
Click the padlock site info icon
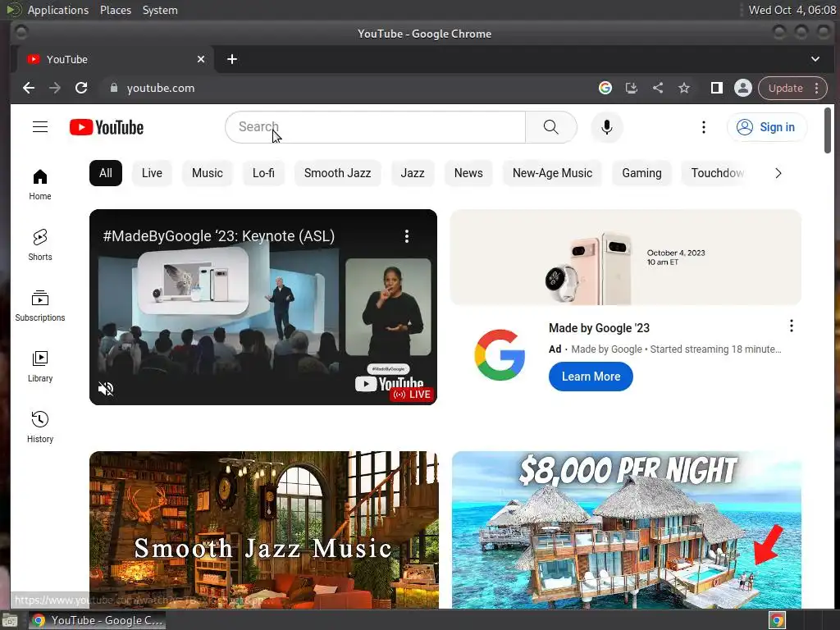(x=113, y=88)
